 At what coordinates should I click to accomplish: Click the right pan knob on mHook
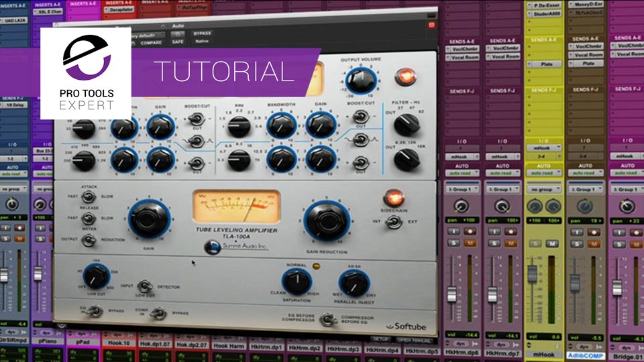pos(553,206)
